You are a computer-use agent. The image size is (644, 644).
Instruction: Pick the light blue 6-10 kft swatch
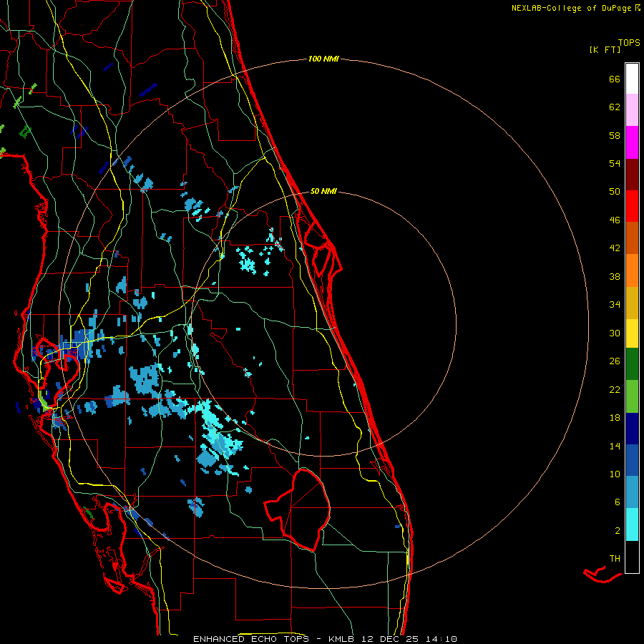(x=632, y=492)
